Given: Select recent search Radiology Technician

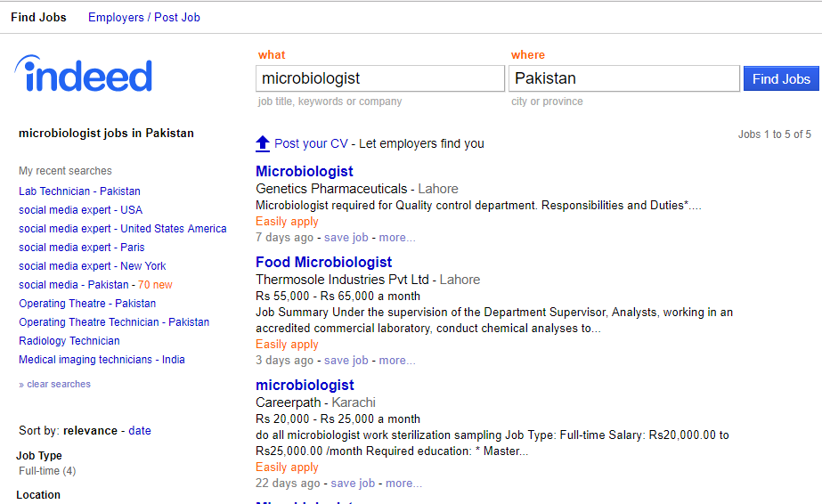Looking at the screenshot, I should pos(69,340).
